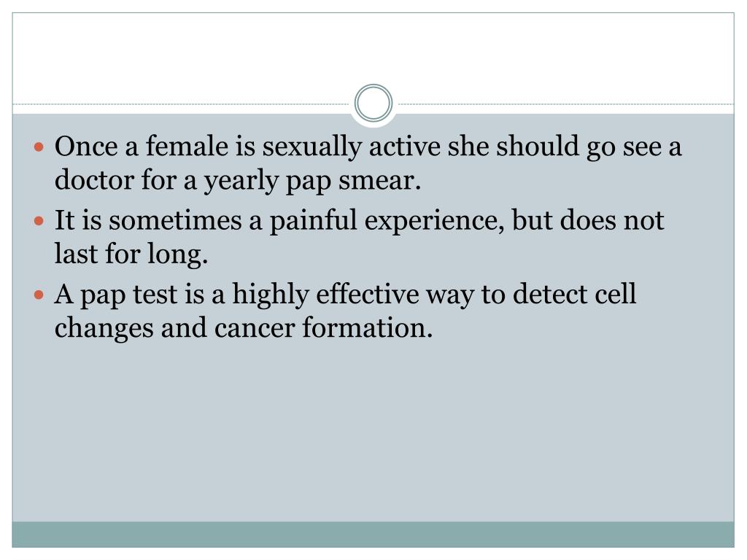Screen dimensions: 747x560
Task: Select the first orange bullet point
Action: click(39, 147)
